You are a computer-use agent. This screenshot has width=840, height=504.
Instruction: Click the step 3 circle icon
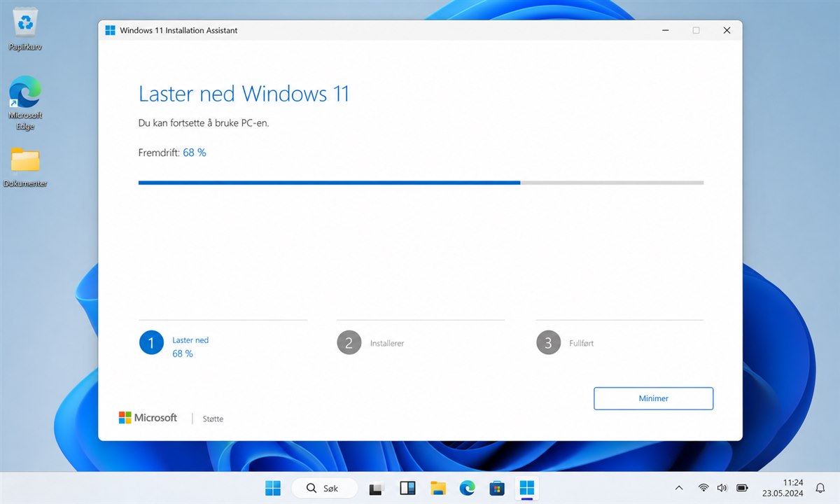coord(548,343)
